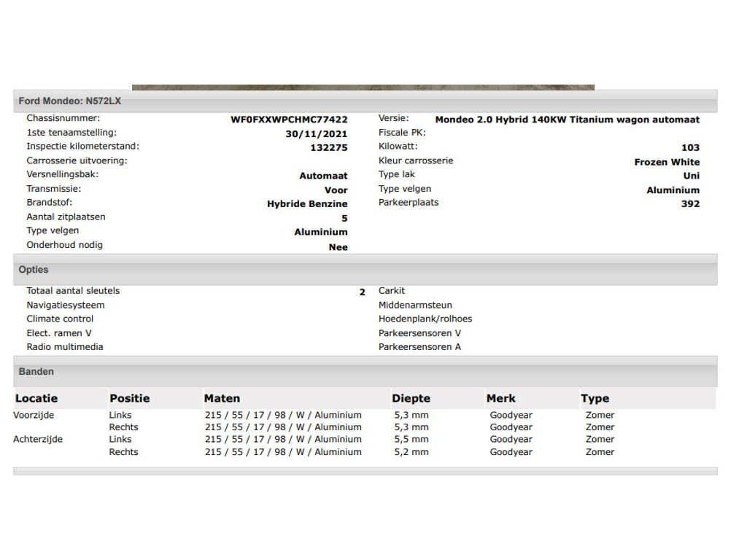Select chassis number WF0FXXWPCHMC77422
Screen dimensions: 747x560
click(x=289, y=120)
